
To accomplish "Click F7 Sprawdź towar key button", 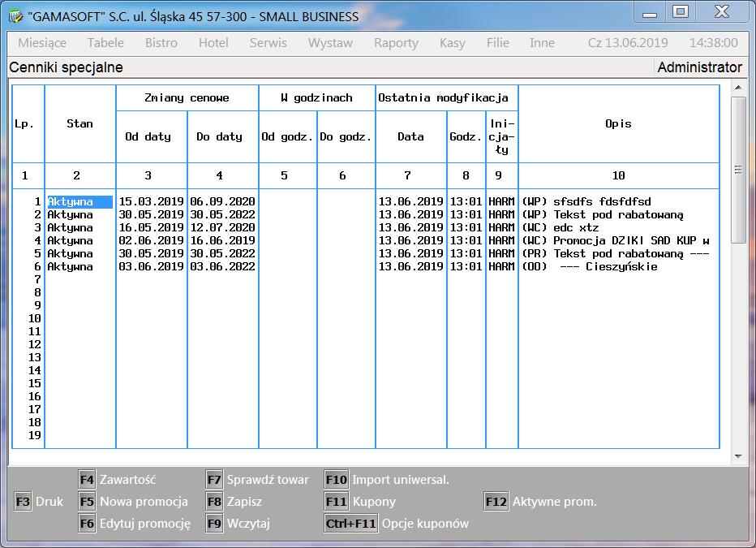I will click(x=214, y=480).
